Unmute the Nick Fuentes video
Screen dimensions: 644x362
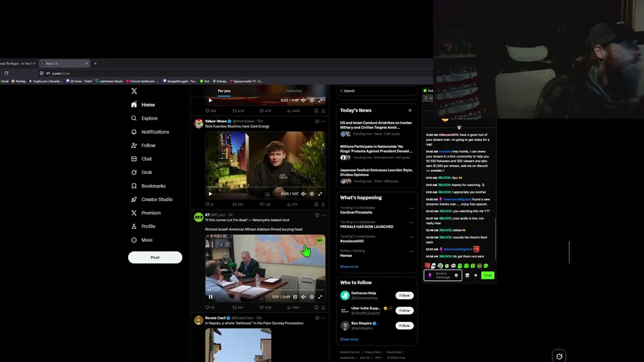303,194
